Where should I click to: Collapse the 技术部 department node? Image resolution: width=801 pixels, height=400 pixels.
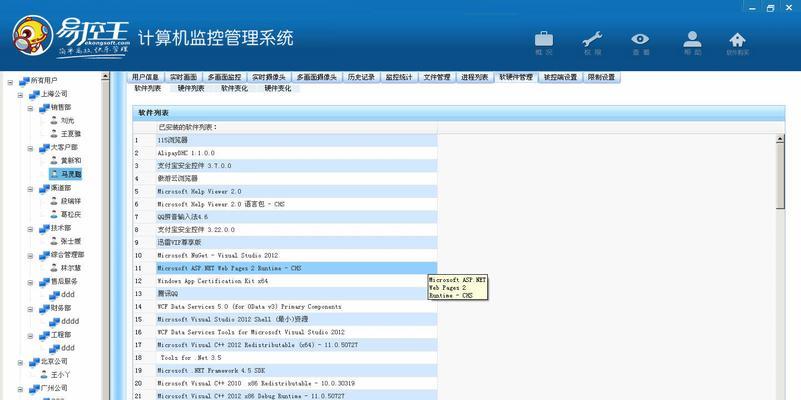31,228
